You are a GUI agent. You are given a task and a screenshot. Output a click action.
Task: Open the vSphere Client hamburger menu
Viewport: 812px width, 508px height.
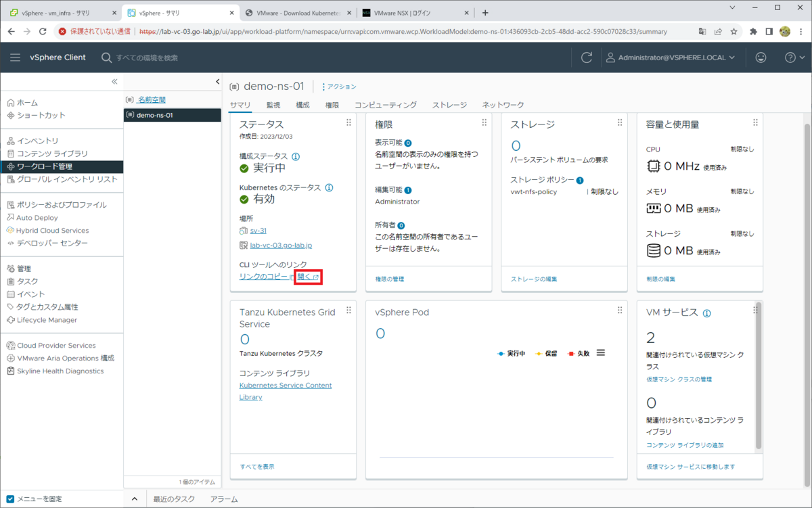(15, 57)
